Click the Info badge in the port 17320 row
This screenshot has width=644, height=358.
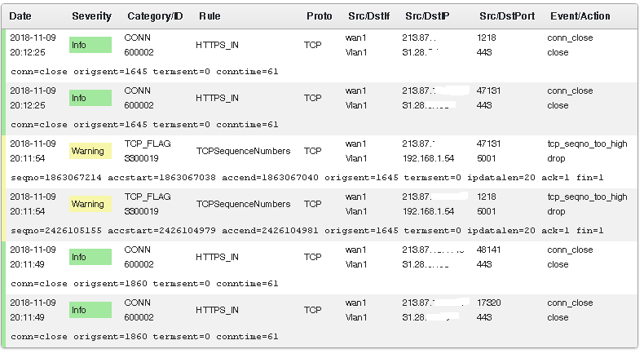click(x=89, y=310)
